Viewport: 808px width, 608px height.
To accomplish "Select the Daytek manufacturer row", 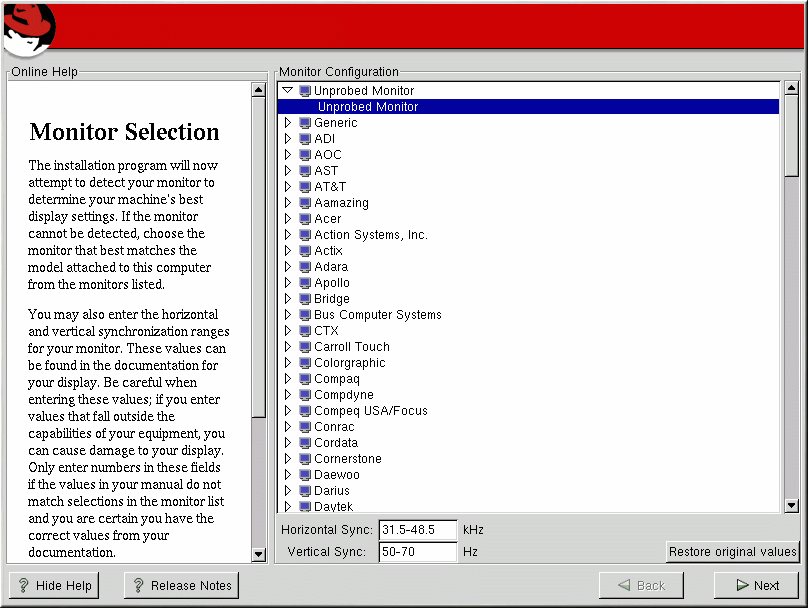I will [528, 506].
